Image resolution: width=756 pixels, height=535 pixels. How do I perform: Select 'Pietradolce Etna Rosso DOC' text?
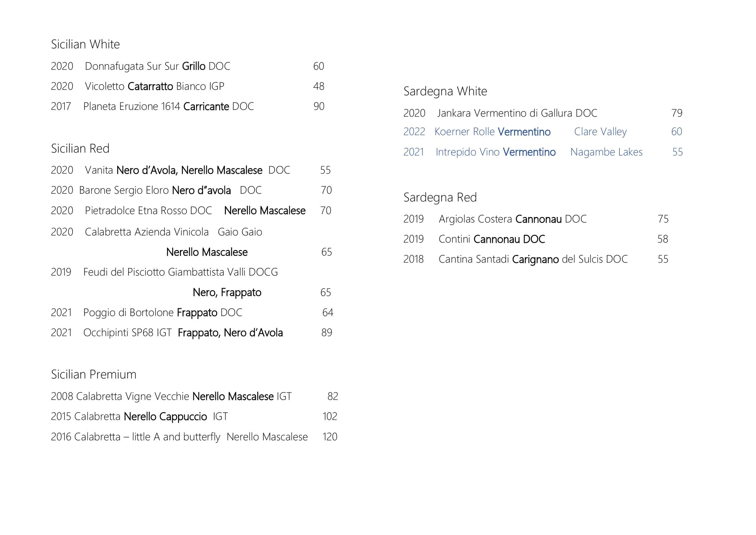(x=148, y=211)
